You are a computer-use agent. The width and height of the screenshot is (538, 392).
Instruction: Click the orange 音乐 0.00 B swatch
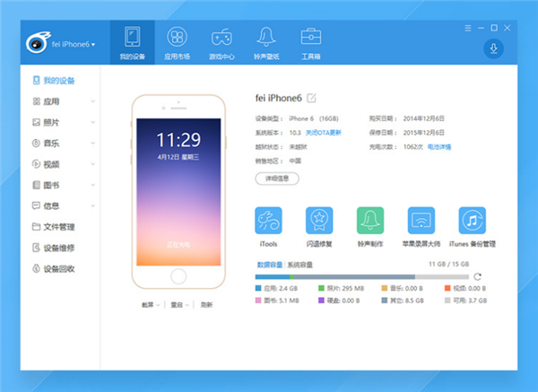[x=385, y=288]
